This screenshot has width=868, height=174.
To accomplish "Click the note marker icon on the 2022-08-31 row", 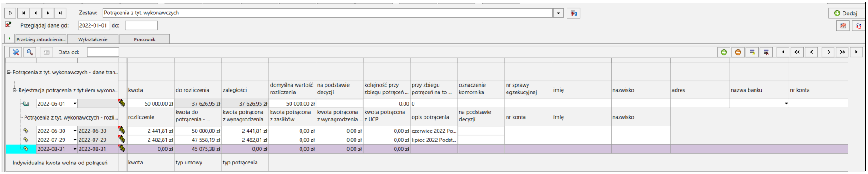I will [122, 149].
